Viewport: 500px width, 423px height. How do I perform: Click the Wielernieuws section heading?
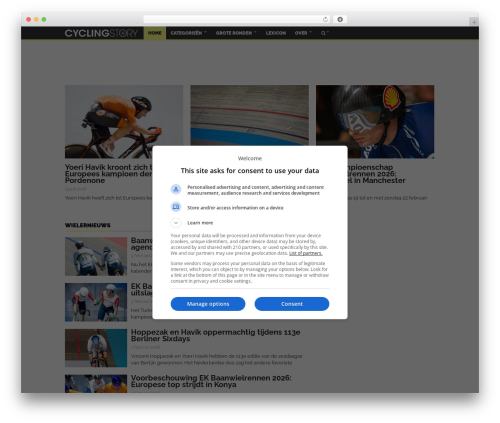pyautogui.click(x=87, y=225)
